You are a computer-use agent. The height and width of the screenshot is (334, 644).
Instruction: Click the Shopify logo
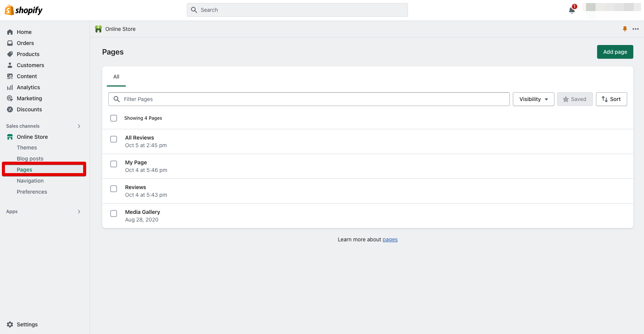pyautogui.click(x=24, y=10)
